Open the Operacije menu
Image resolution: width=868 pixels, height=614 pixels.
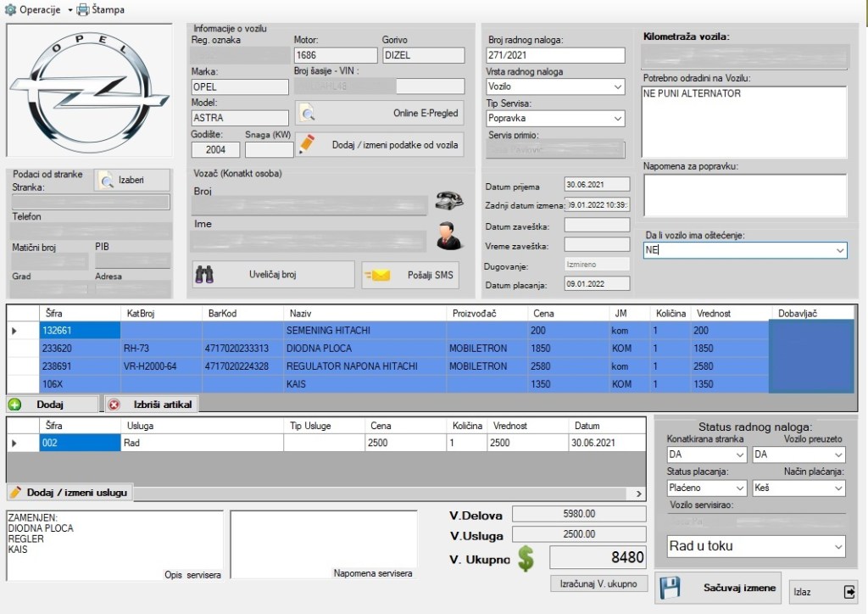coord(38,10)
